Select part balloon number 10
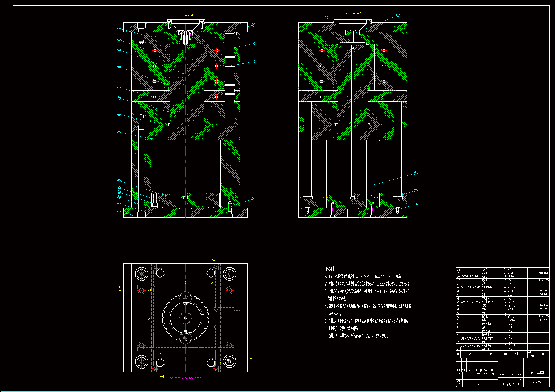Screen dimensions: 555x392 click(x=119, y=88)
